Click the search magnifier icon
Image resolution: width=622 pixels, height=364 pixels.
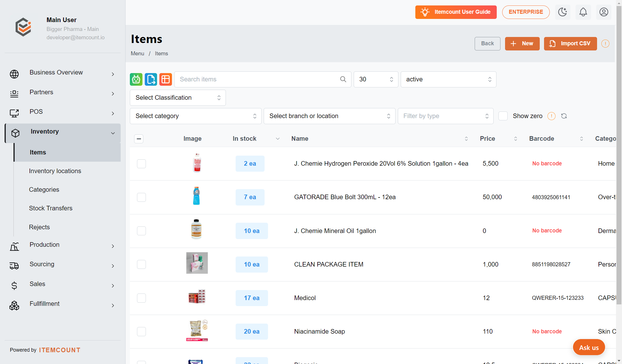point(343,79)
